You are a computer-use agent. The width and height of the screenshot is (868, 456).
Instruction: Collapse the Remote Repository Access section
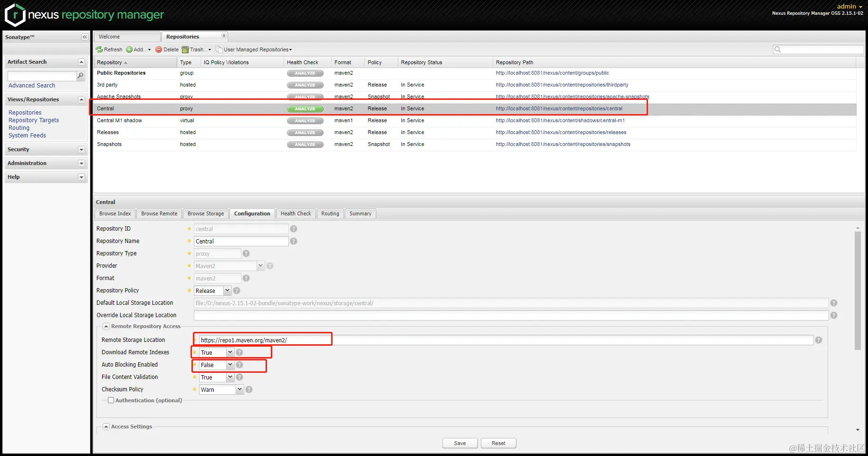click(106, 327)
